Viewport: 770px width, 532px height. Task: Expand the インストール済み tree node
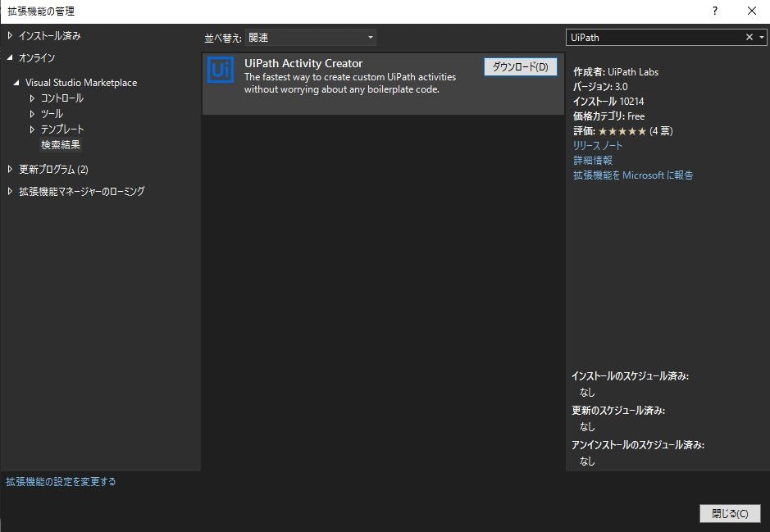tap(10, 35)
